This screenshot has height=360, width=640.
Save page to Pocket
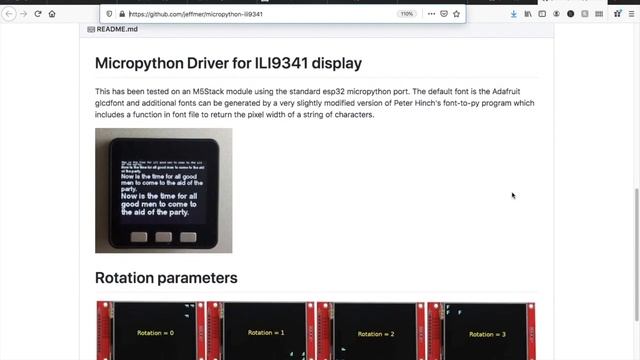444,14
